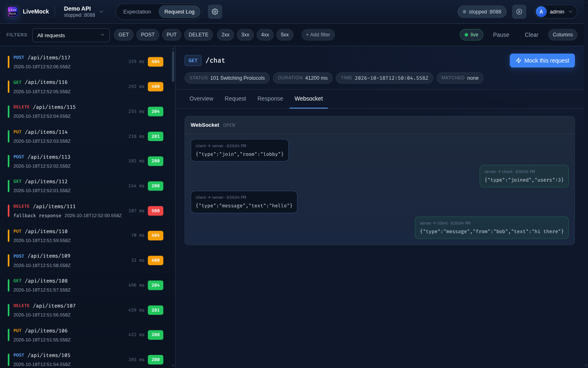Clear the request log
The image size is (588, 368).
coord(531,35)
